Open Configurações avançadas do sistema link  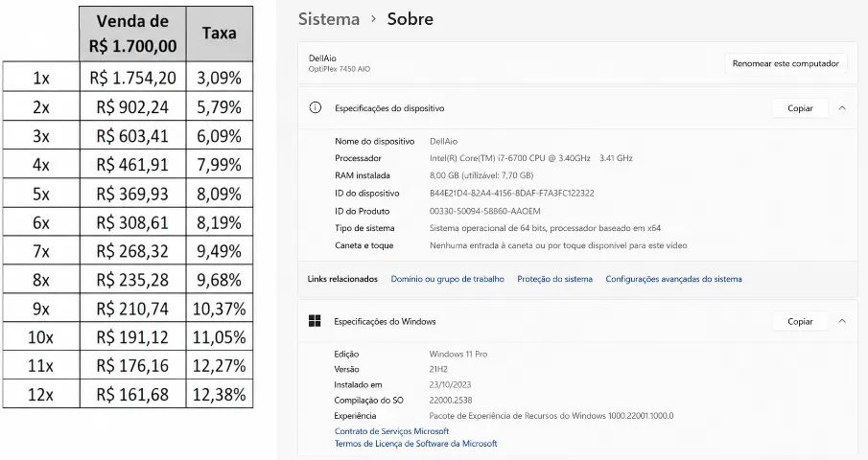(x=673, y=279)
